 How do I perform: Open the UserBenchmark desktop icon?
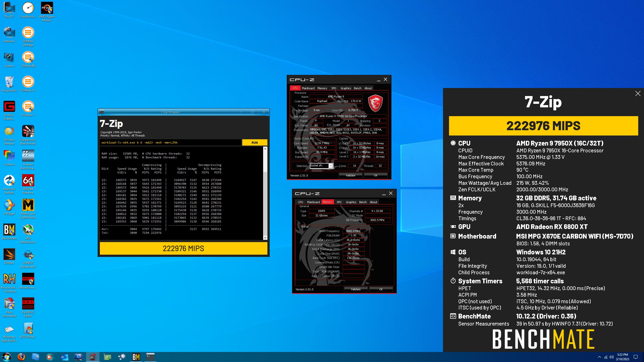pyautogui.click(x=28, y=10)
